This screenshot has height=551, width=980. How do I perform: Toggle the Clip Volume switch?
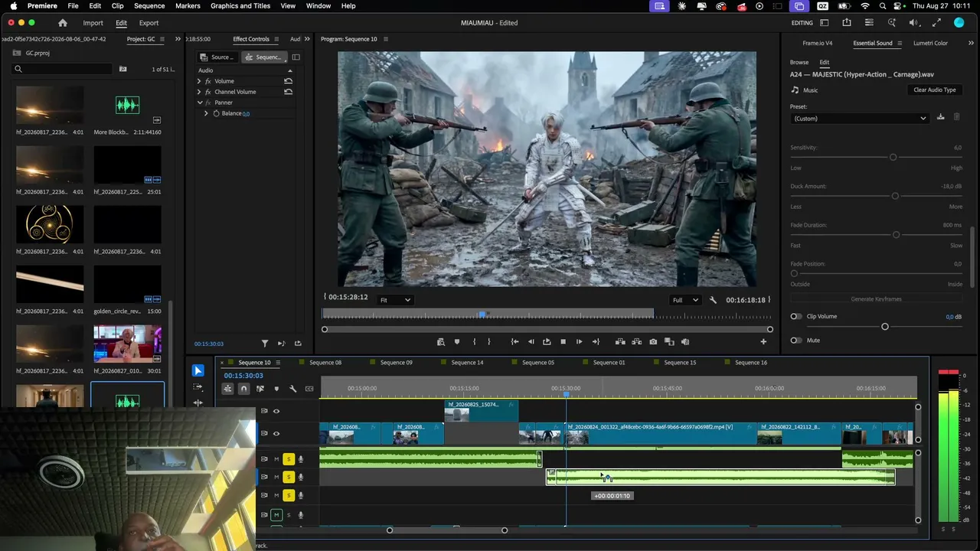click(x=796, y=316)
